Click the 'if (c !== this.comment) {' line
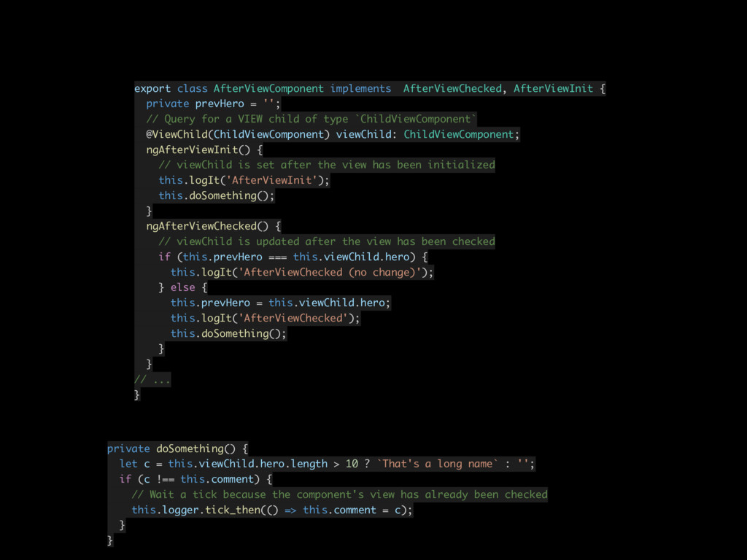Image resolution: width=747 pixels, height=560 pixels. pyautogui.click(x=196, y=479)
